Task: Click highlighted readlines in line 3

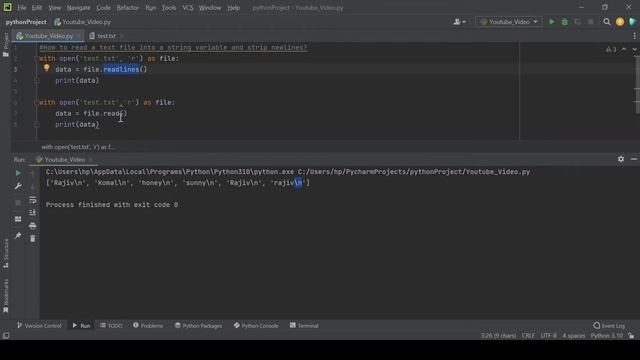Action: pyautogui.click(x=121, y=69)
